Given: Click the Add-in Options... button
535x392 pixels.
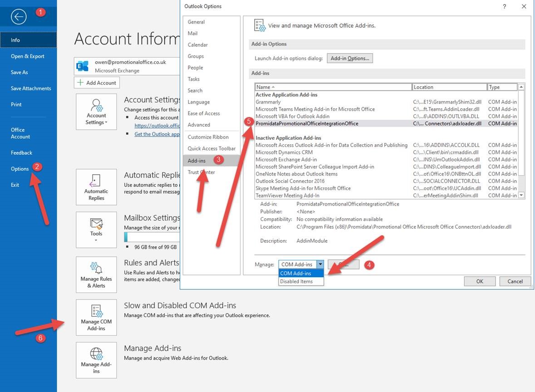Looking at the screenshot, I should pyautogui.click(x=350, y=59).
